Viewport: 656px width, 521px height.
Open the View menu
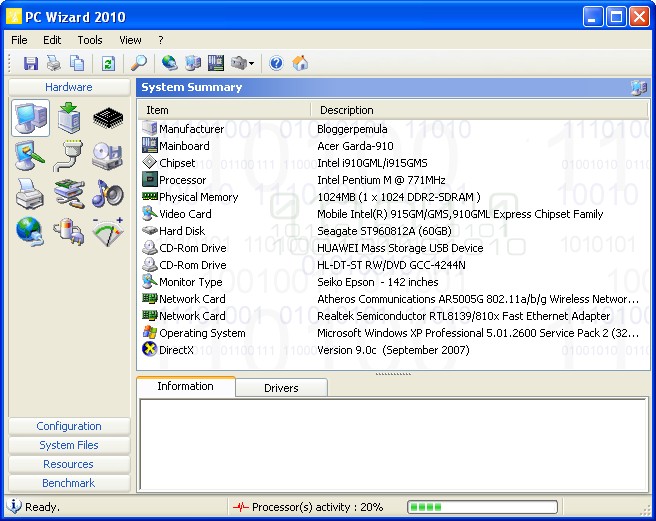[130, 40]
